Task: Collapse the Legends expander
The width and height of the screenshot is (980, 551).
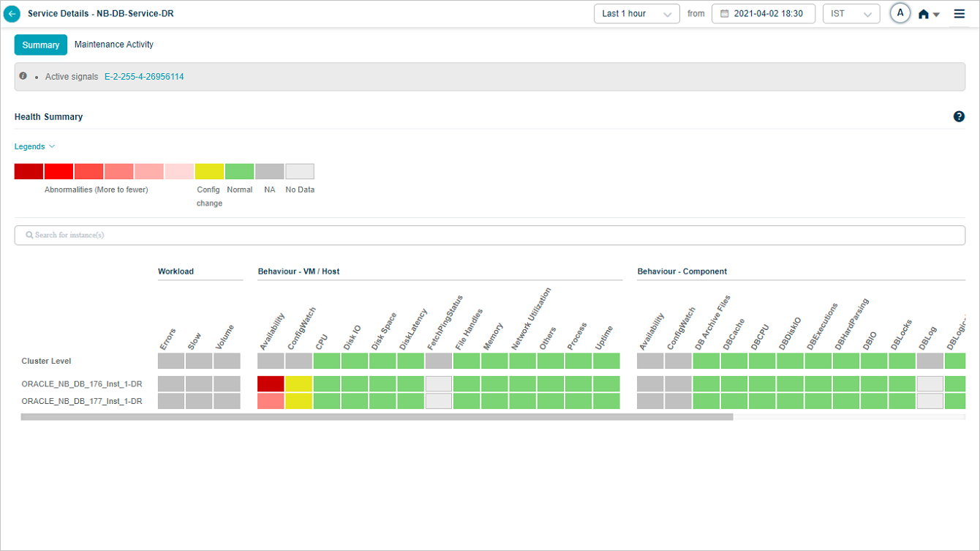Action: click(34, 147)
